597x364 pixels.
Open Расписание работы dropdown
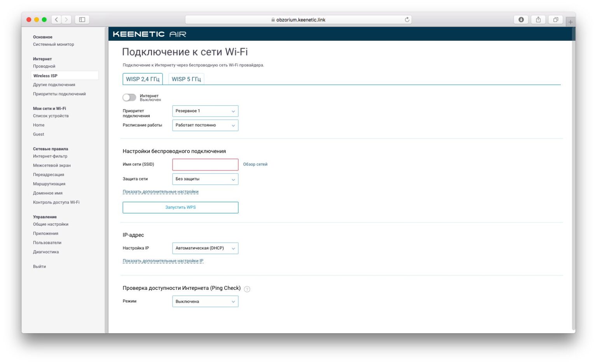tap(205, 125)
